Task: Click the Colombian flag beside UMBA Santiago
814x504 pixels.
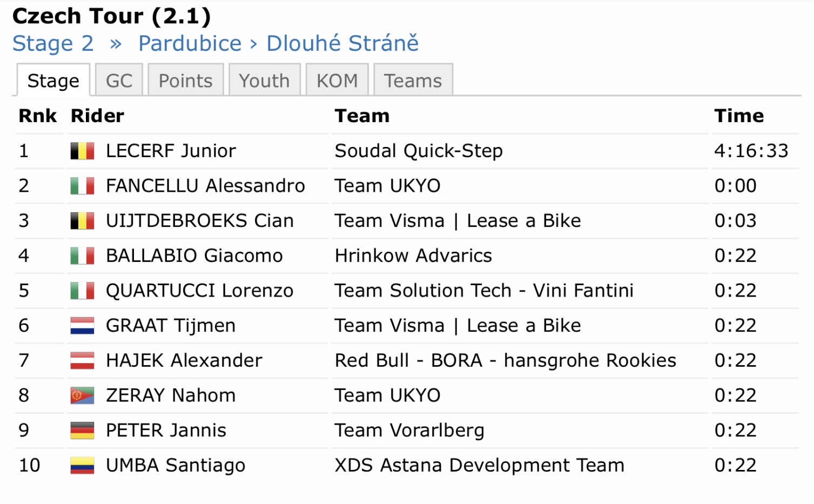Action: pos(82,465)
